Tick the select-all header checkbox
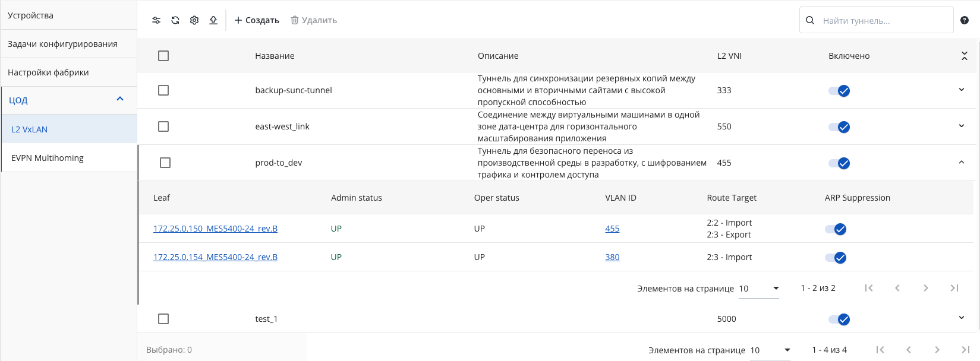This screenshot has width=980, height=361. 163,56
